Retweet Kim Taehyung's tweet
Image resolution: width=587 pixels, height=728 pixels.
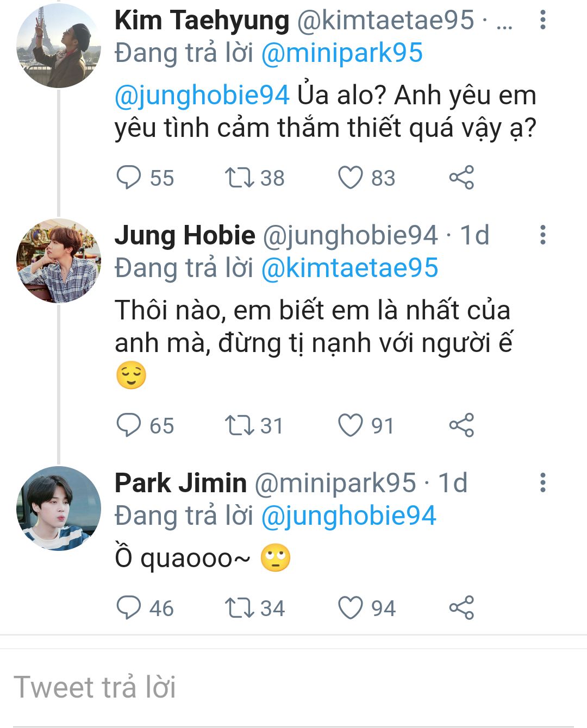click(x=240, y=178)
